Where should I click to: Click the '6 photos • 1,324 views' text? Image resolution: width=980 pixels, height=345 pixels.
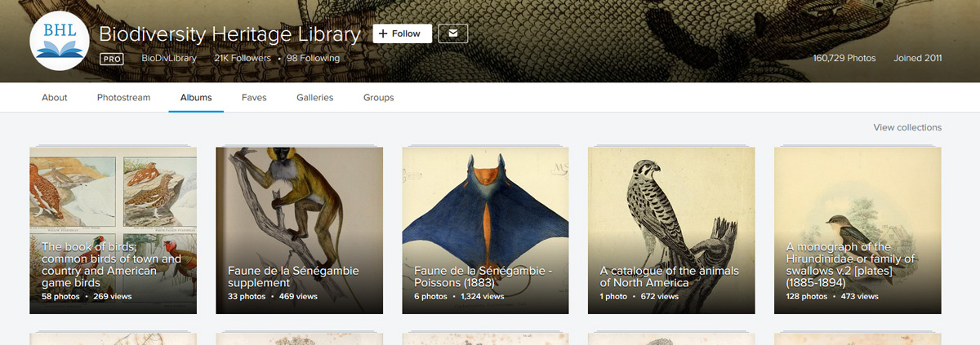coord(459,297)
